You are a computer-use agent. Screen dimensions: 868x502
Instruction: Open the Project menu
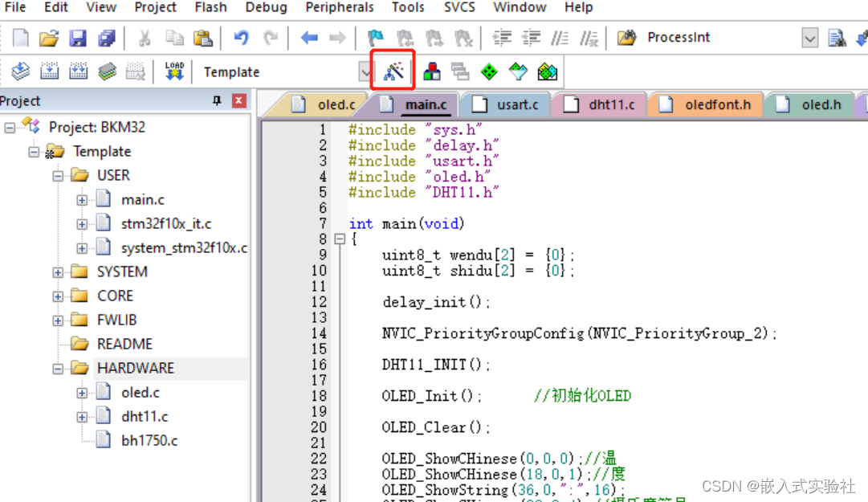[155, 7]
